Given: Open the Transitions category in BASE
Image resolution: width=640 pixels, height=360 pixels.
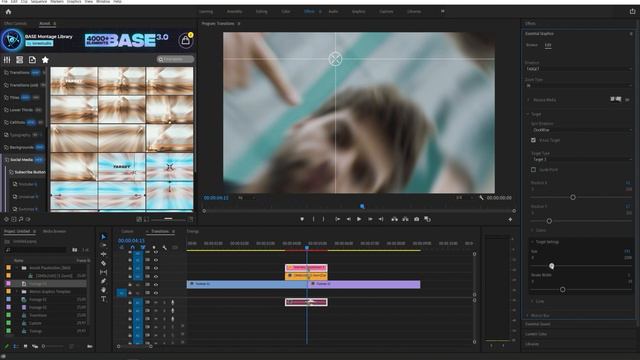Looking at the screenshot, I should [20, 73].
